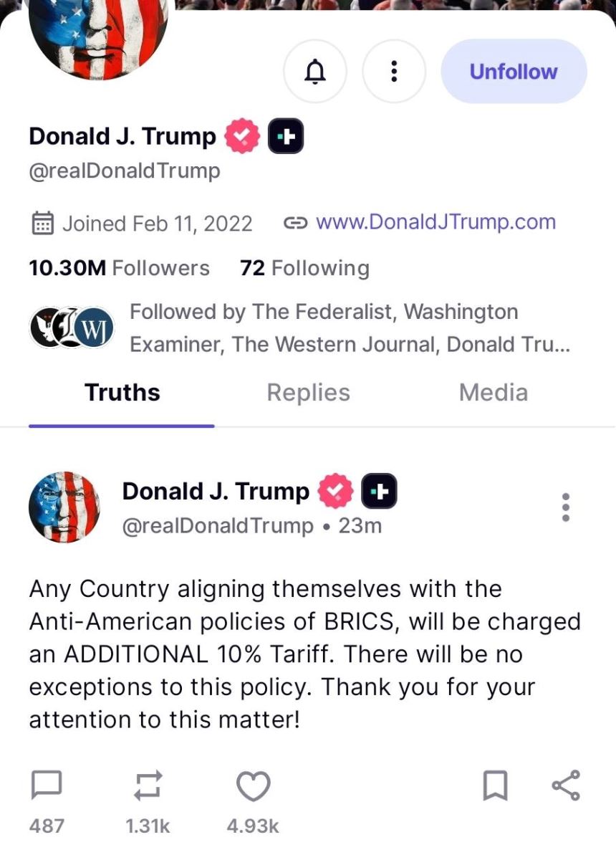Tap the share icon on the post
Screen dimensions: 616x860
point(566,786)
